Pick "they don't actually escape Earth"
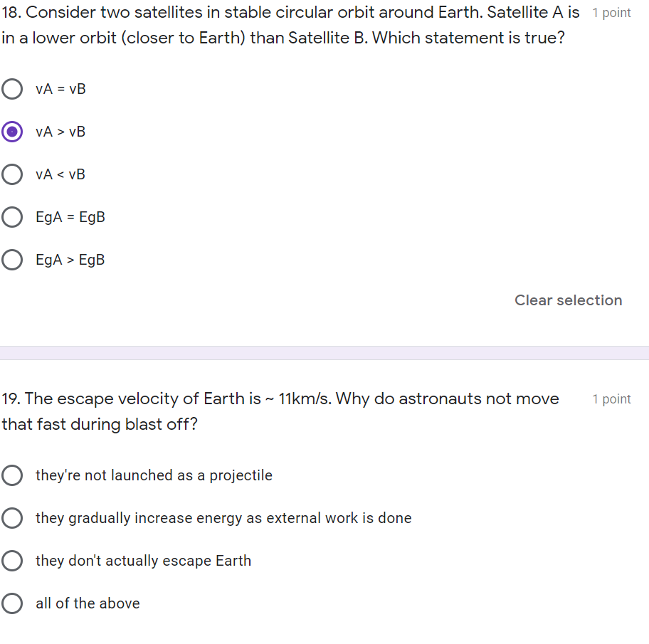This screenshot has height=644, width=649. click(12, 561)
